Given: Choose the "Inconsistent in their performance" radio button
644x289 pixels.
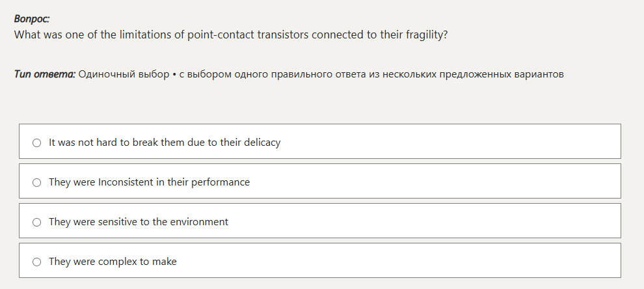Looking at the screenshot, I should click(x=36, y=182).
